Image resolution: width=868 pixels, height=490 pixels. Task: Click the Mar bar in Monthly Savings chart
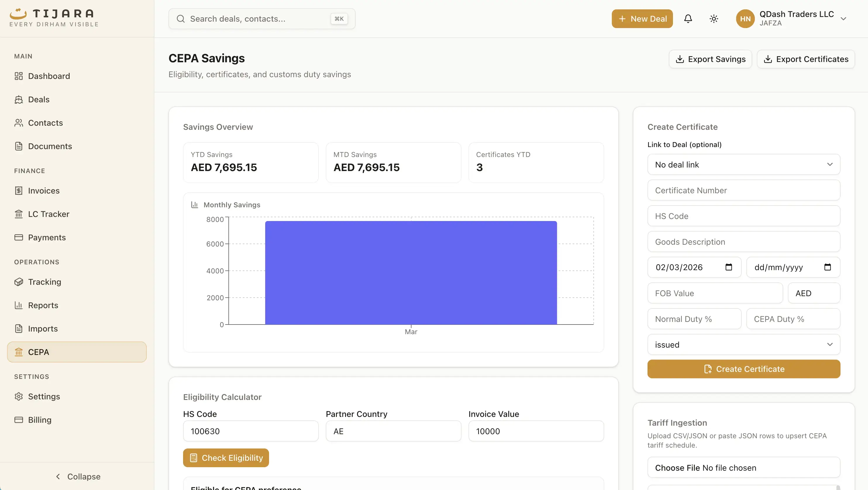click(x=411, y=272)
